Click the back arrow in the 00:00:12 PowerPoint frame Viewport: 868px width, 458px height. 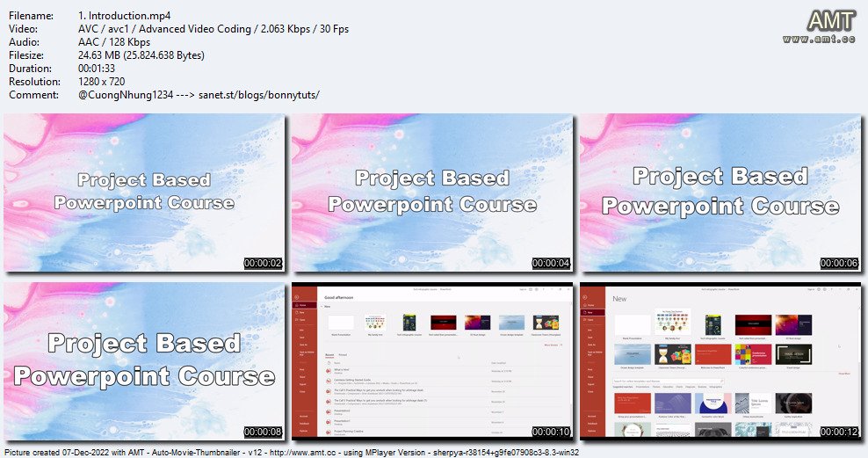tap(585, 297)
